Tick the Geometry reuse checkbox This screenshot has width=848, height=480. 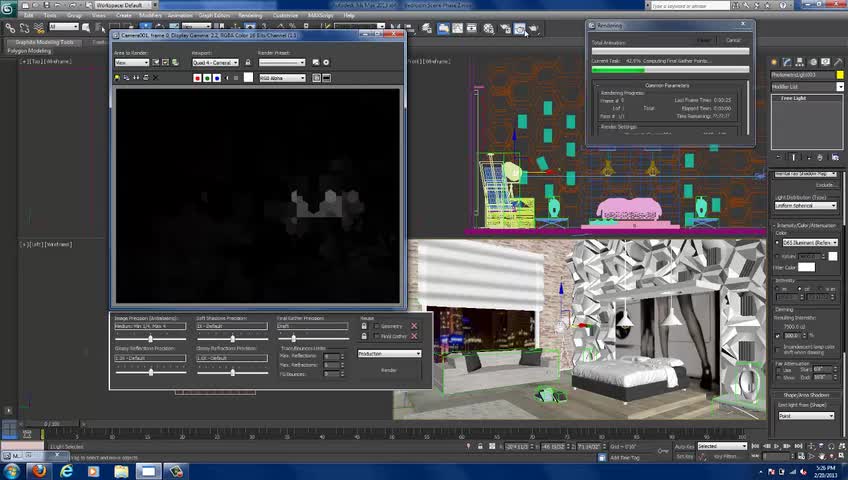[x=375, y=326]
